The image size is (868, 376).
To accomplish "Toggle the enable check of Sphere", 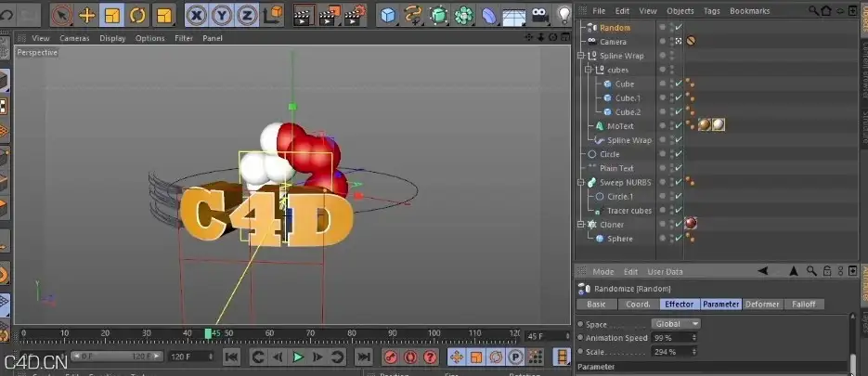I will (679, 238).
